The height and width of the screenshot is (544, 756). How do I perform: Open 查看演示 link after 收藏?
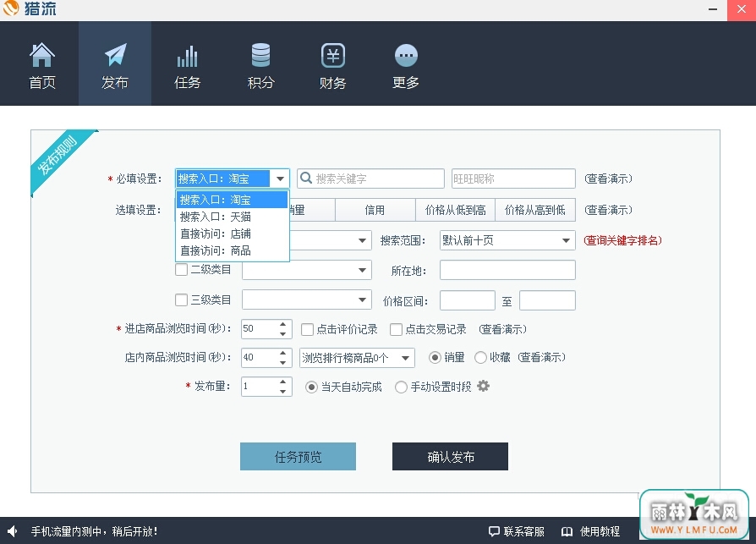point(541,357)
